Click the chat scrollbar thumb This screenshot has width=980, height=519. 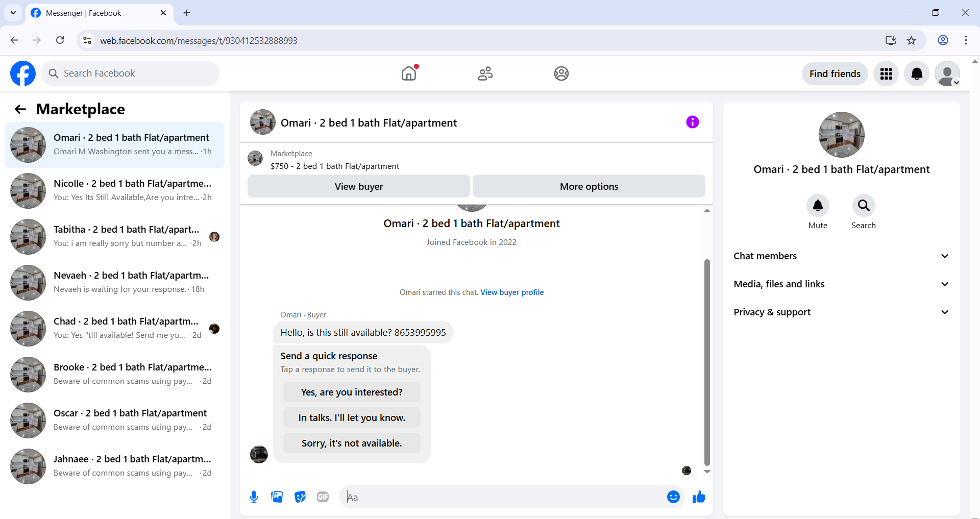point(707,362)
